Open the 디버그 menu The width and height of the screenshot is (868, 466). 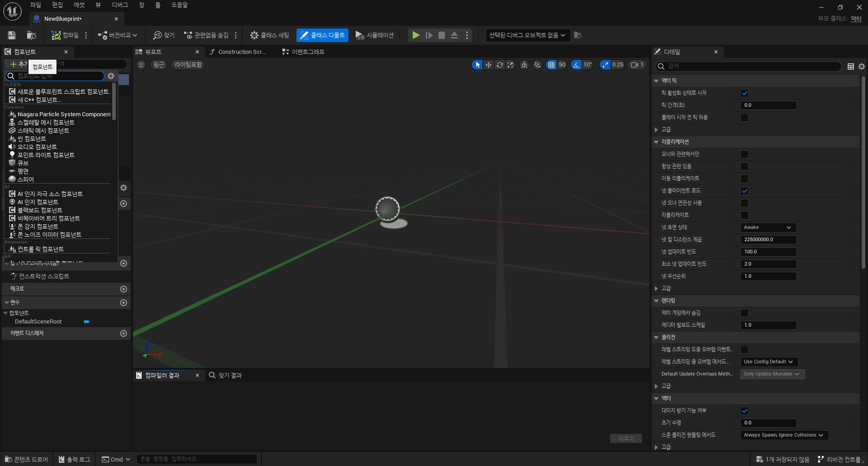(x=120, y=5)
